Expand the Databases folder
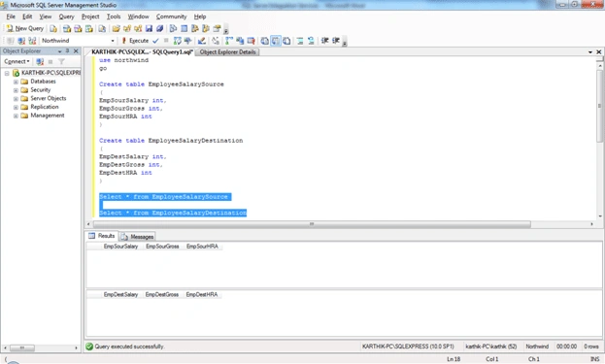The image size is (605, 364). (x=16, y=82)
